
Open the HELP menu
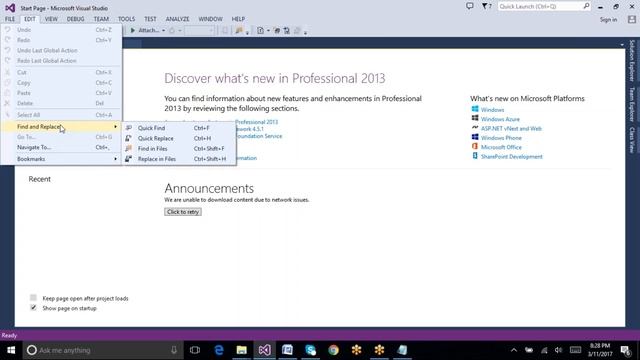coord(238,19)
